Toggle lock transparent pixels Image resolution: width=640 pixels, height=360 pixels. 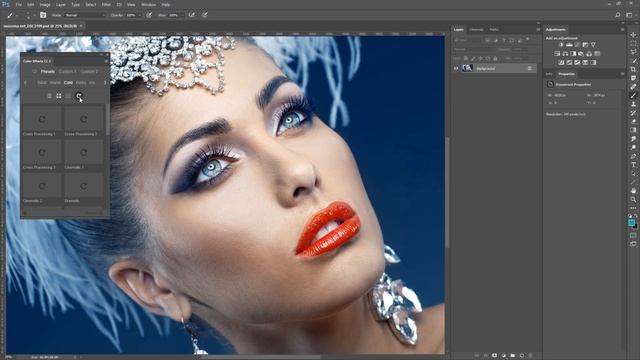click(x=466, y=59)
